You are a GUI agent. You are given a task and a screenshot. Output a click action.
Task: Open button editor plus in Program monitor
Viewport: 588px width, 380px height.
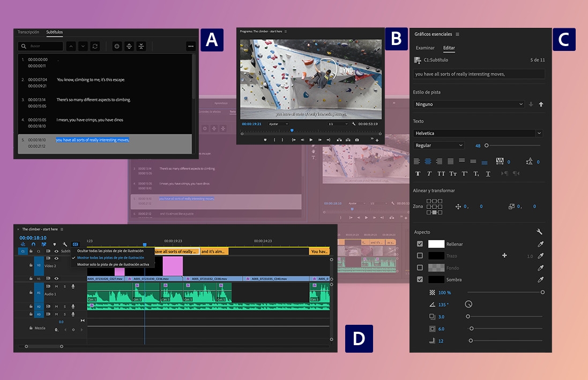click(377, 140)
